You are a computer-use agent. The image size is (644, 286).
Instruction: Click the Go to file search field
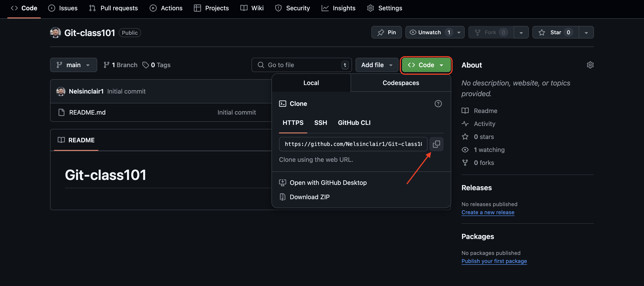301,65
